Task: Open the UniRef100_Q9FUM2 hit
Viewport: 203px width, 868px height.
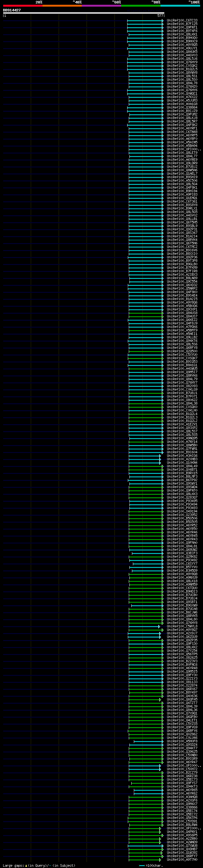Action: 182,115
